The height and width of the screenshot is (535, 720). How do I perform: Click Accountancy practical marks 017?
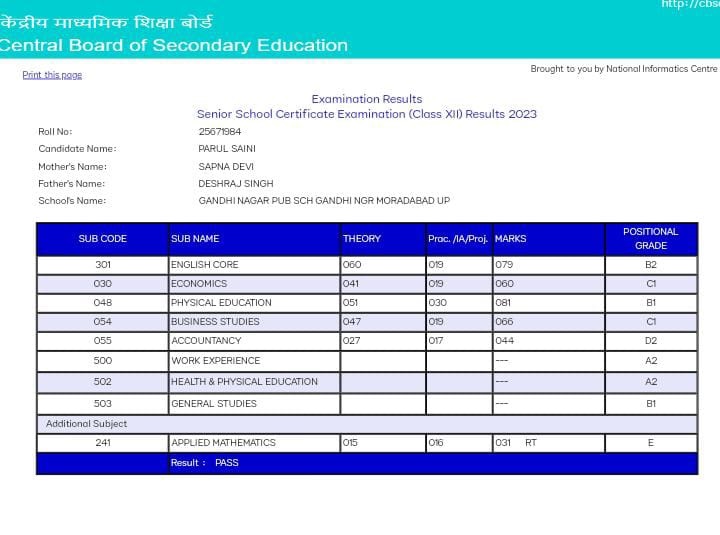pos(436,340)
